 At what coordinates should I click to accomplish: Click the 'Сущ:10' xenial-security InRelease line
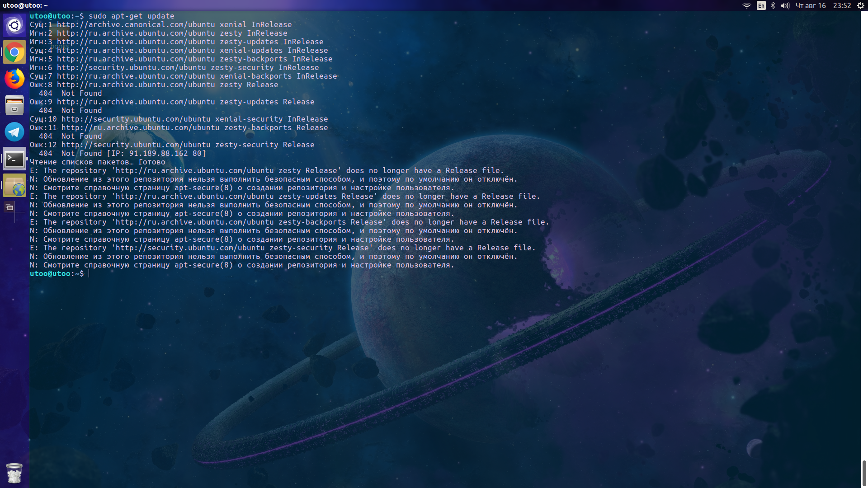[179, 119]
